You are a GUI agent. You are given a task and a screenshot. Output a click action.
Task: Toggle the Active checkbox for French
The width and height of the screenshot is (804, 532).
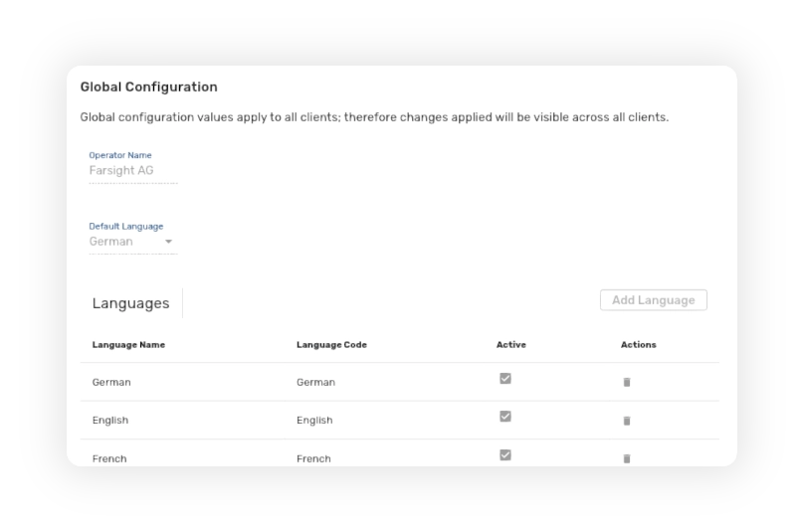coord(505,454)
